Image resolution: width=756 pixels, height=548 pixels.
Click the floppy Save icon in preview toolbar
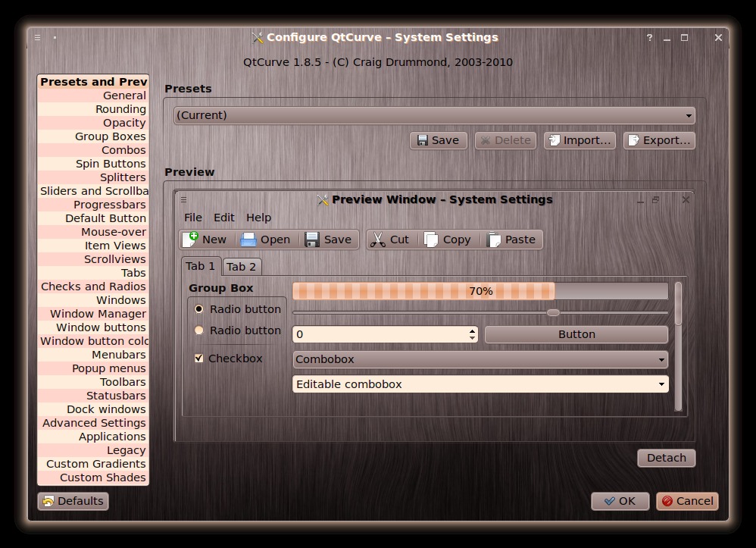[x=312, y=240]
